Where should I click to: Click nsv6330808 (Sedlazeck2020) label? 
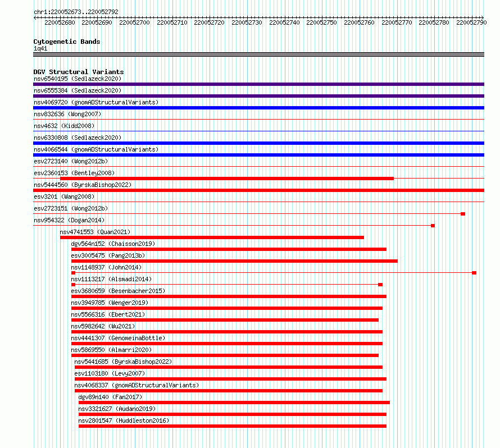78,138
